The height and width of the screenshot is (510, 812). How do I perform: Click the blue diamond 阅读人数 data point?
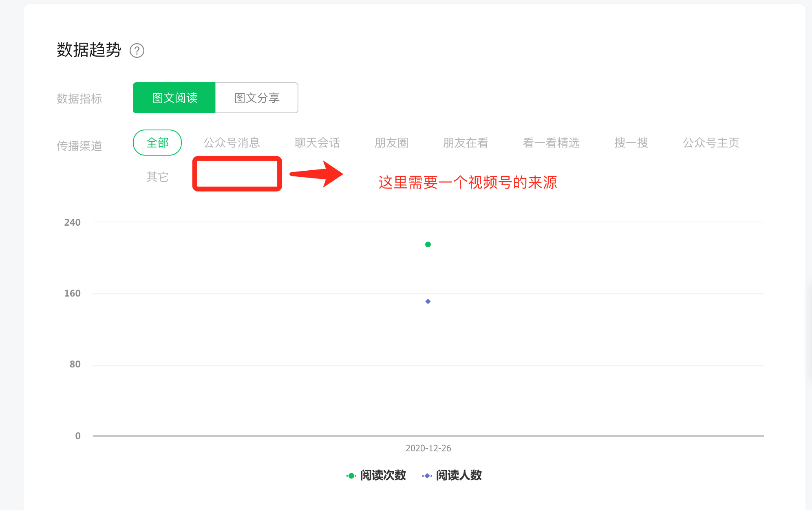[428, 301]
